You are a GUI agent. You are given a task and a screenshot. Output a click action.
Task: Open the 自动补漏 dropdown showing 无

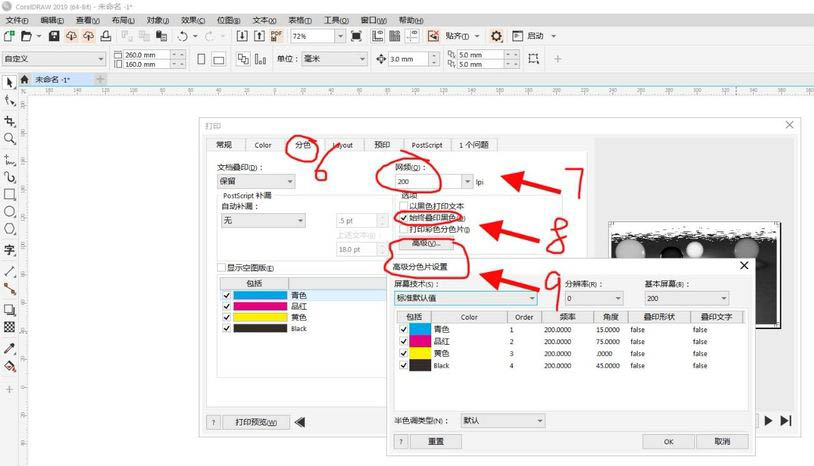click(263, 221)
